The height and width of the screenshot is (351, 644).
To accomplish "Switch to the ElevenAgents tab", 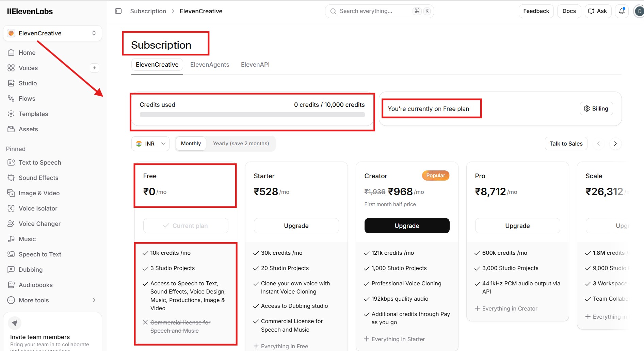I will 210,65.
